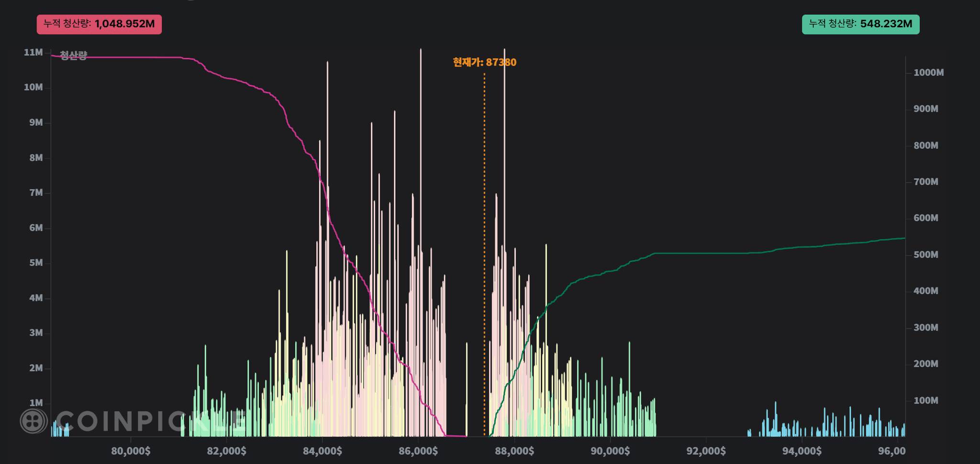Click the 5M left axis label

[36, 263]
